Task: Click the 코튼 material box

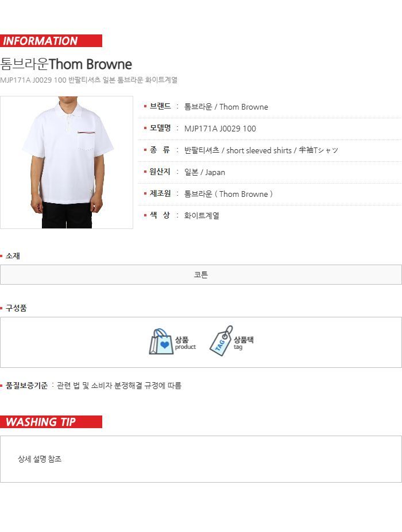Action: pos(201,275)
